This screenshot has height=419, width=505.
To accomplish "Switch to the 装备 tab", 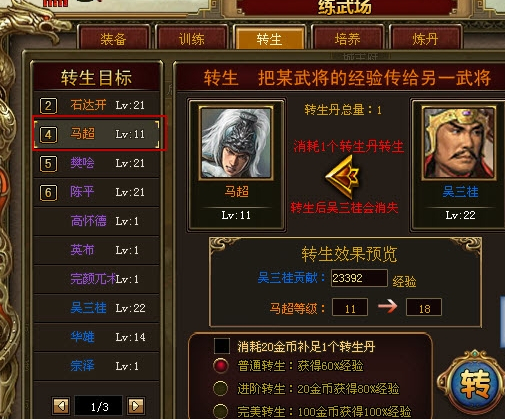I will [113, 38].
